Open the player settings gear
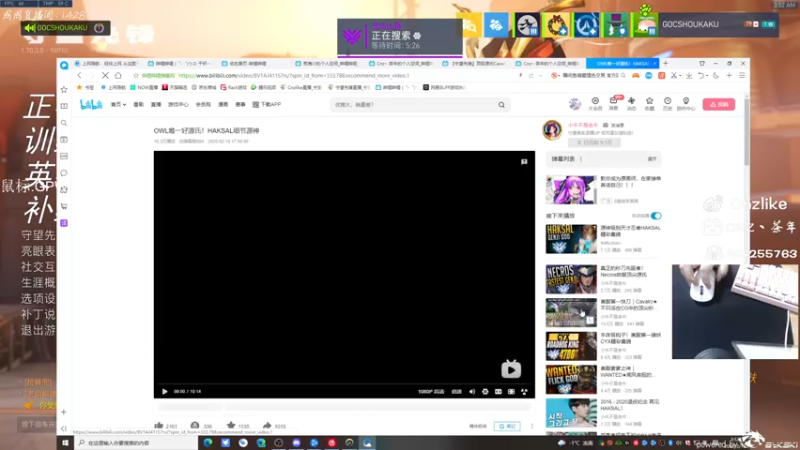 point(485,391)
